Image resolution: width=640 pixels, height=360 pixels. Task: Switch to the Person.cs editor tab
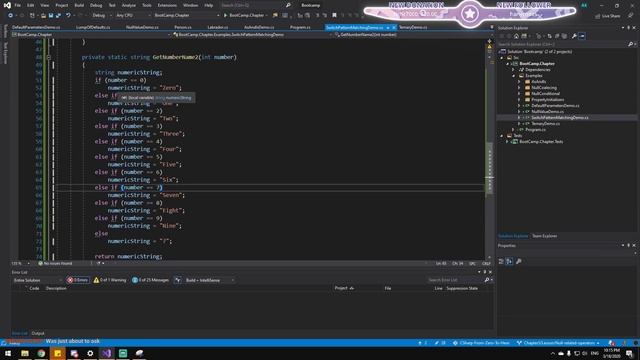[182, 27]
